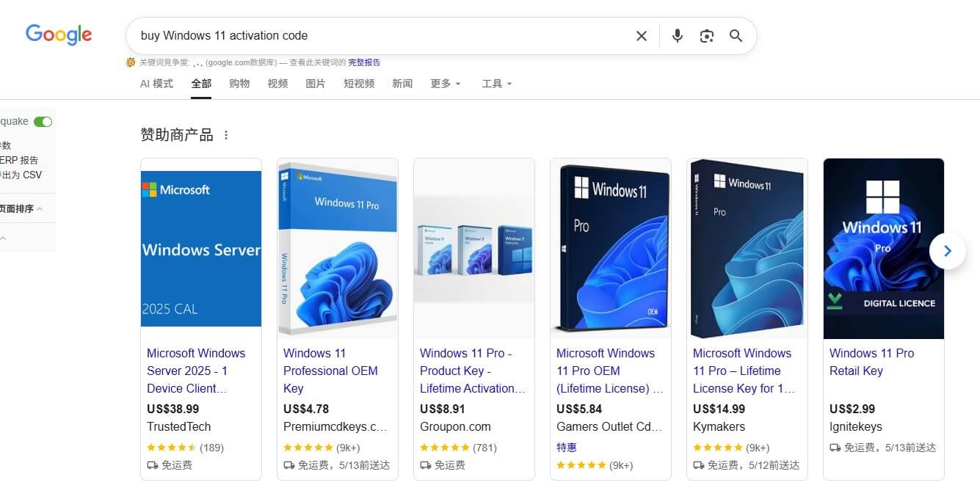Screen dimensions: 980x499
Task: Click the Google logo
Action: (x=59, y=34)
